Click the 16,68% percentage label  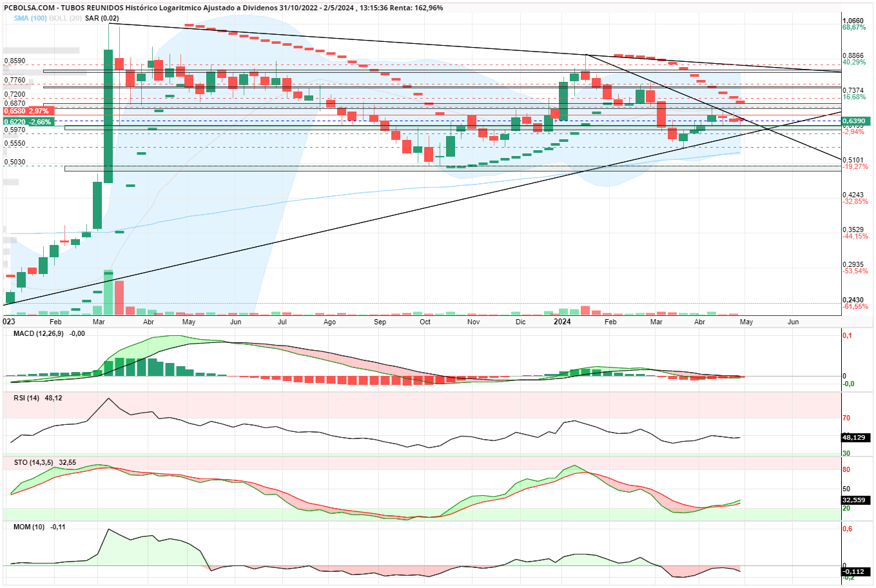(854, 97)
